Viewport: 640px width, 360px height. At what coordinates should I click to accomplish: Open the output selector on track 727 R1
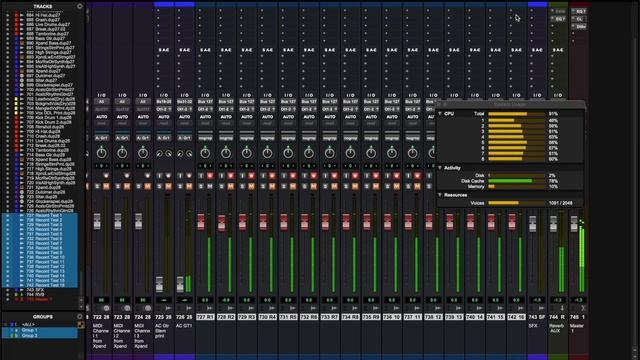tap(205, 109)
